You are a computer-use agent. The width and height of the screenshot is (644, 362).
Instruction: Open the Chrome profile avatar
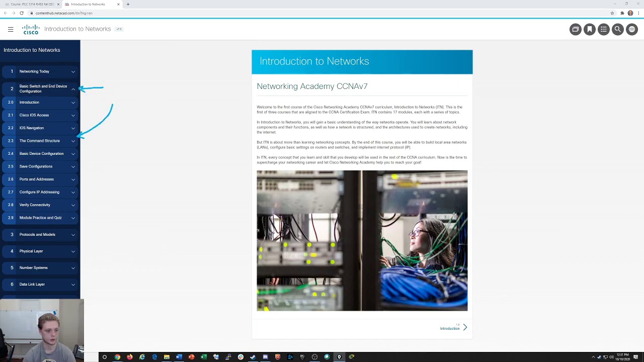pyautogui.click(x=630, y=13)
